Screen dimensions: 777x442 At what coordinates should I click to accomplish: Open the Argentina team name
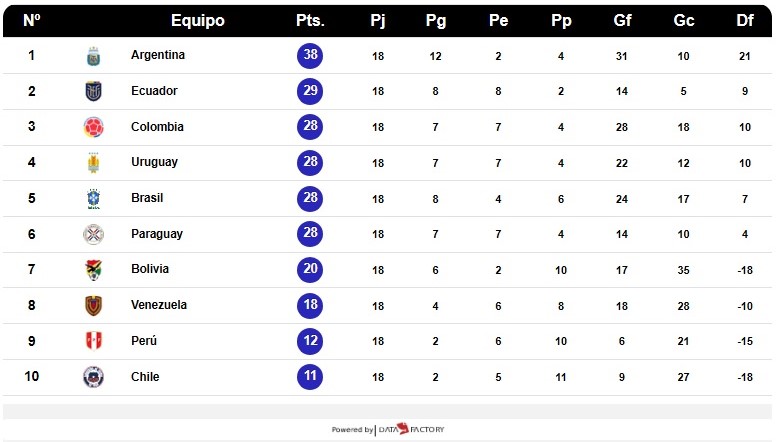click(x=158, y=55)
